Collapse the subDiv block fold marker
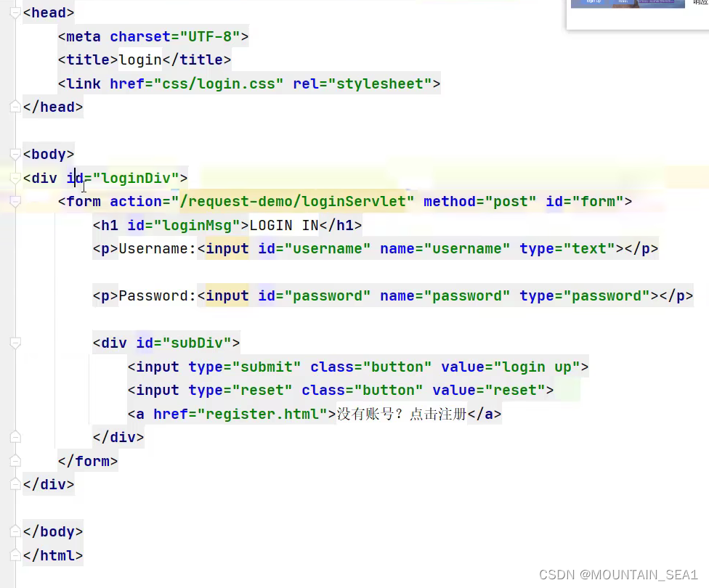 (15, 343)
